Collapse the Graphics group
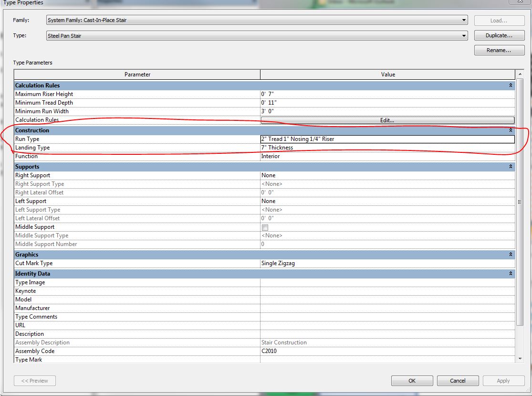Screen dimensions: 532x396 [511, 255]
